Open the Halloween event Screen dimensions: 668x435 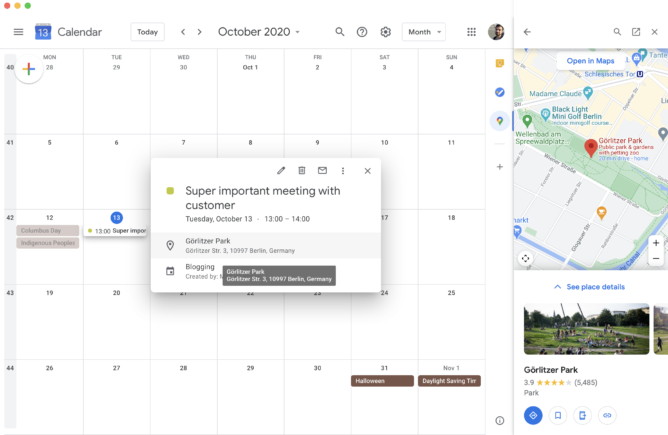coord(382,381)
